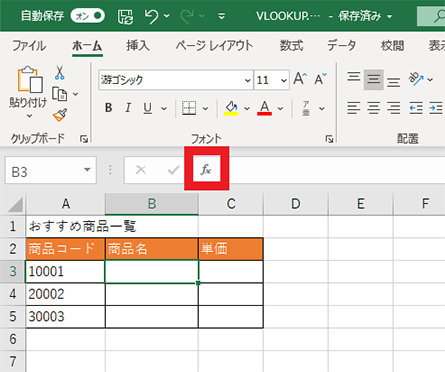Screen dimensions: 445x372
Task: Open the 校閲 tab
Action: [392, 46]
